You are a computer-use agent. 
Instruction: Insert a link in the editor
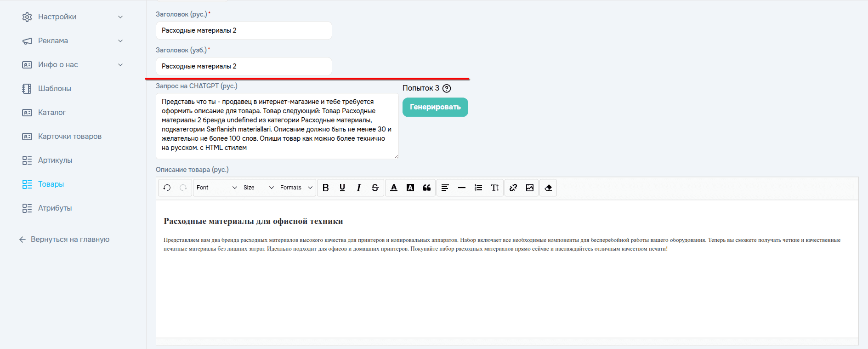tap(513, 188)
